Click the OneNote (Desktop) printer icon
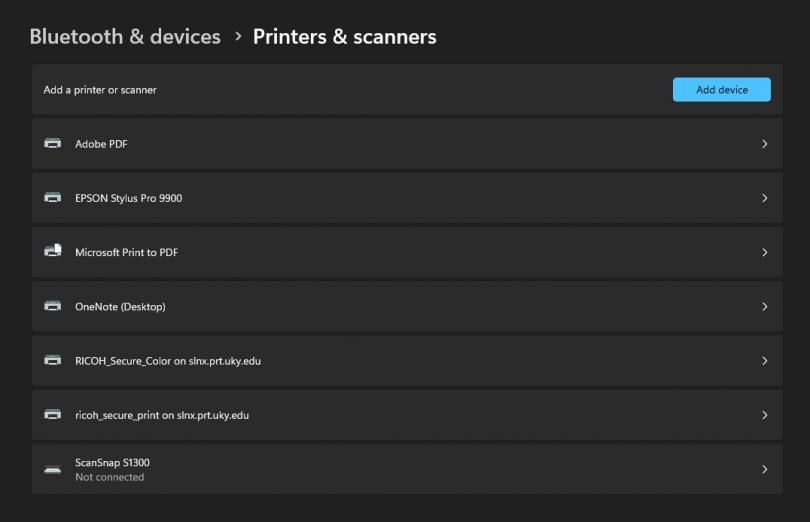 (x=52, y=306)
